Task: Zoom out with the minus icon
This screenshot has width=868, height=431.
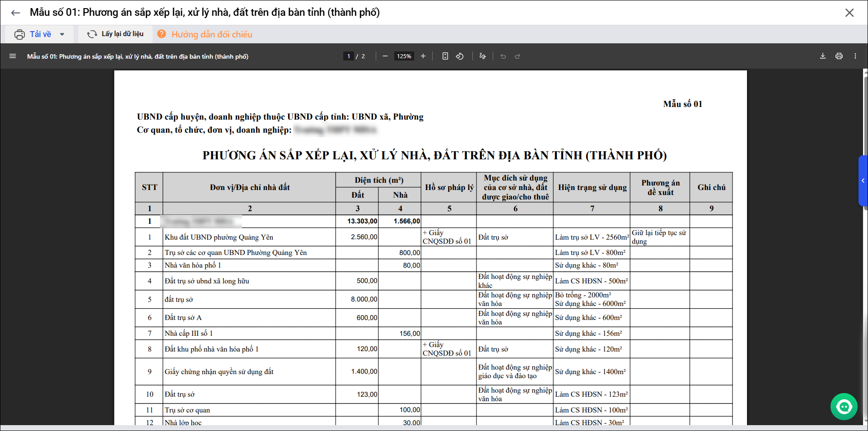Action: coord(385,56)
